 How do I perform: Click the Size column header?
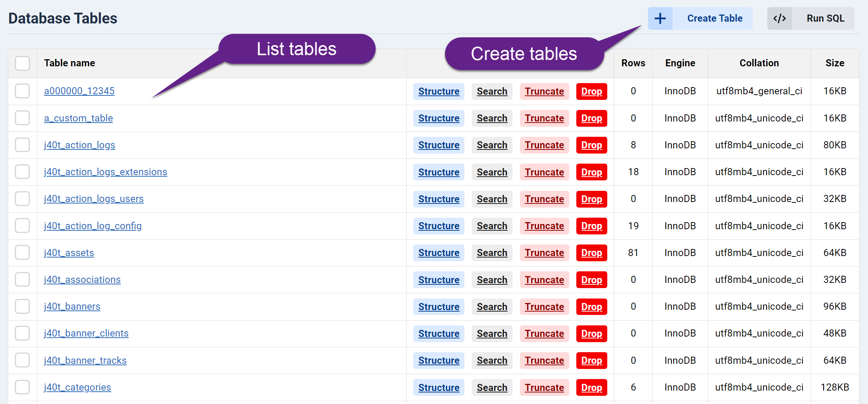835,63
